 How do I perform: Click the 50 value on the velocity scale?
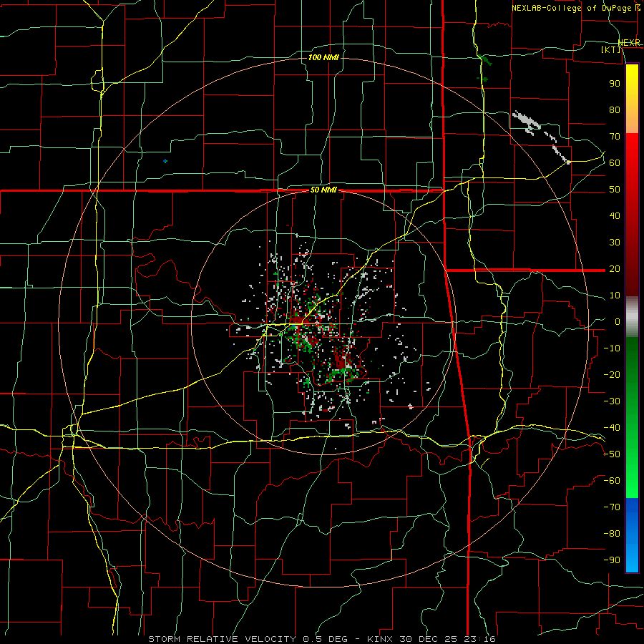tap(615, 190)
